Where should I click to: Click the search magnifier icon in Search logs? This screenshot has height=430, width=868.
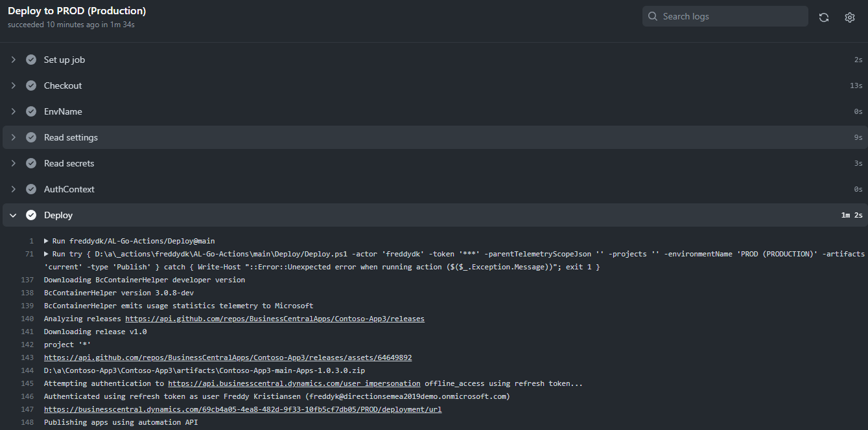[653, 16]
